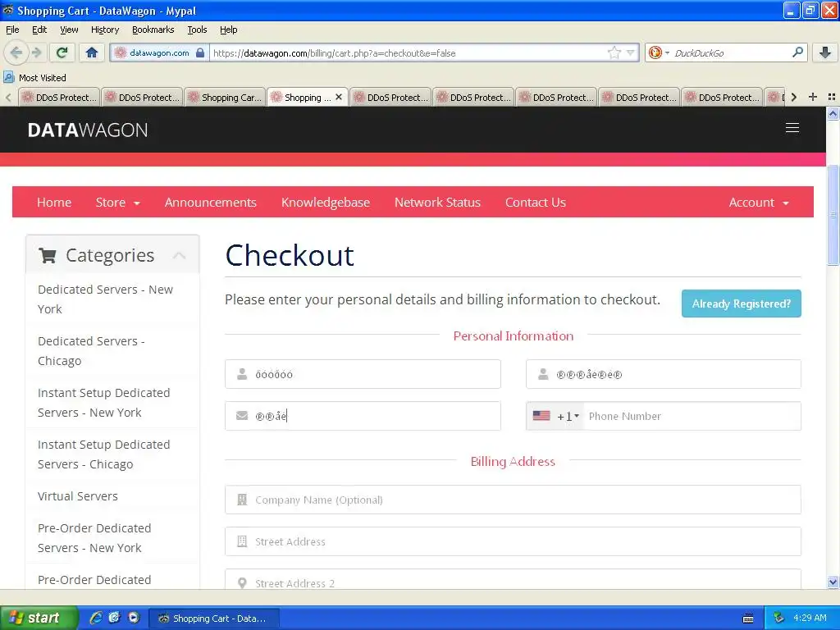Click the system tray notification icon near clock

click(779, 618)
